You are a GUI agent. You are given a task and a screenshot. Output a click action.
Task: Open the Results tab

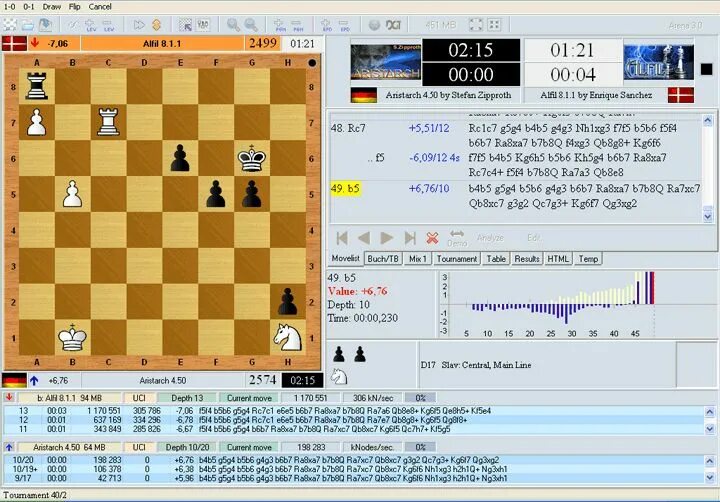point(527,259)
